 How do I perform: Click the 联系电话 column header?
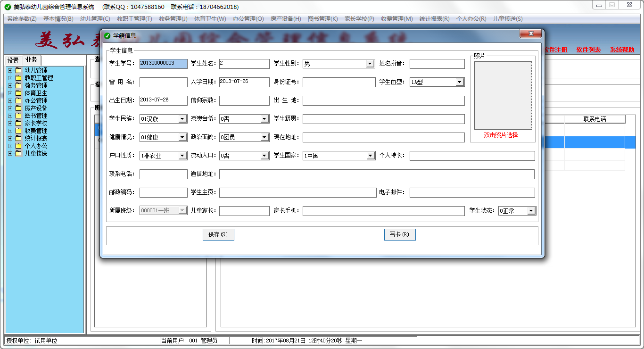pos(595,119)
